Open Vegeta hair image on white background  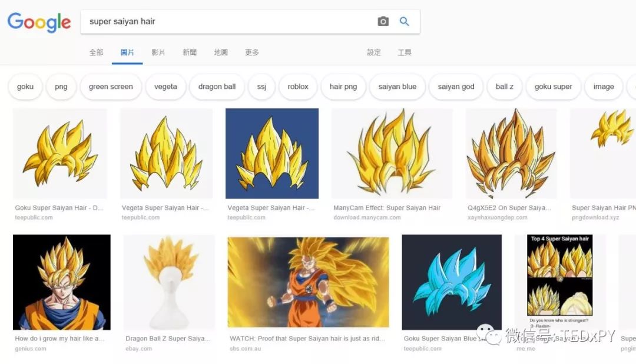tap(166, 153)
